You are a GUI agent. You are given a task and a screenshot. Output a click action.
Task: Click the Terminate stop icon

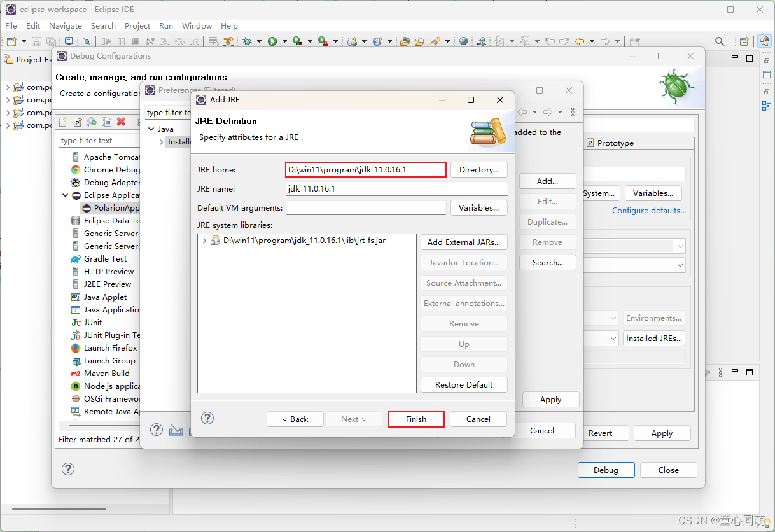coord(136,41)
